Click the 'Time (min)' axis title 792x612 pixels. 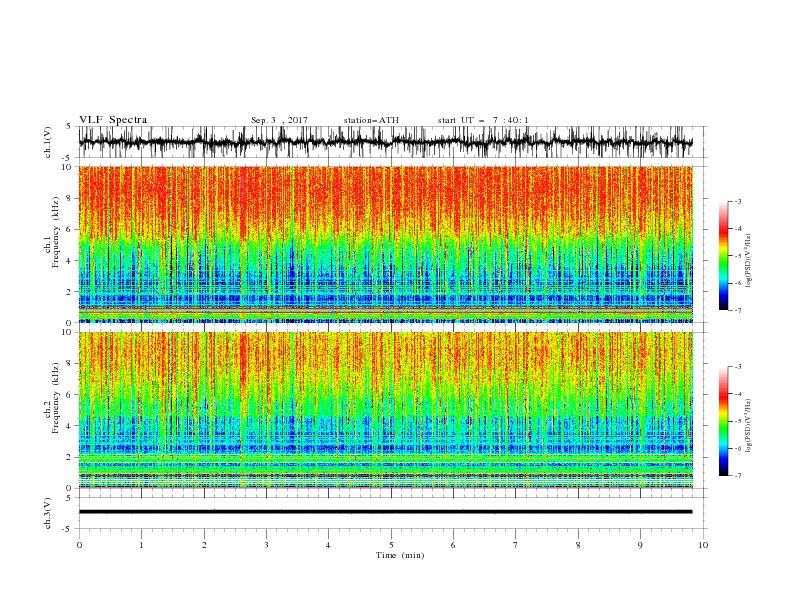tap(400, 555)
